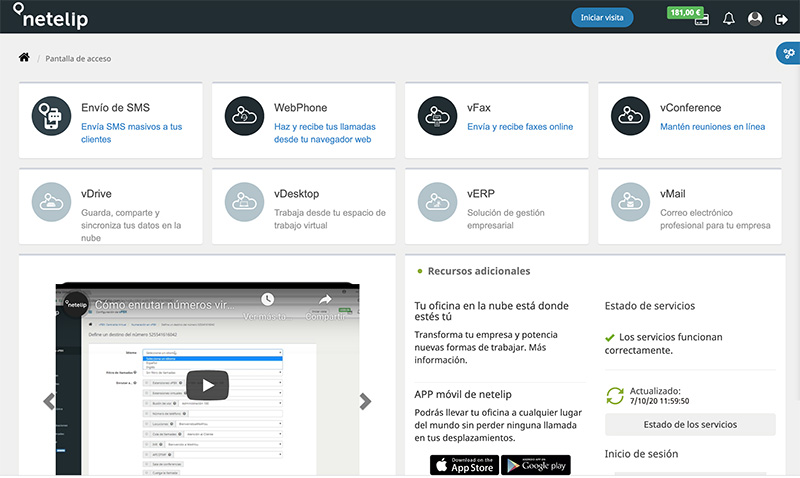Click APP móvil de netelip heading
Image resolution: width=800 pixels, height=478 pixels.
[463, 394]
